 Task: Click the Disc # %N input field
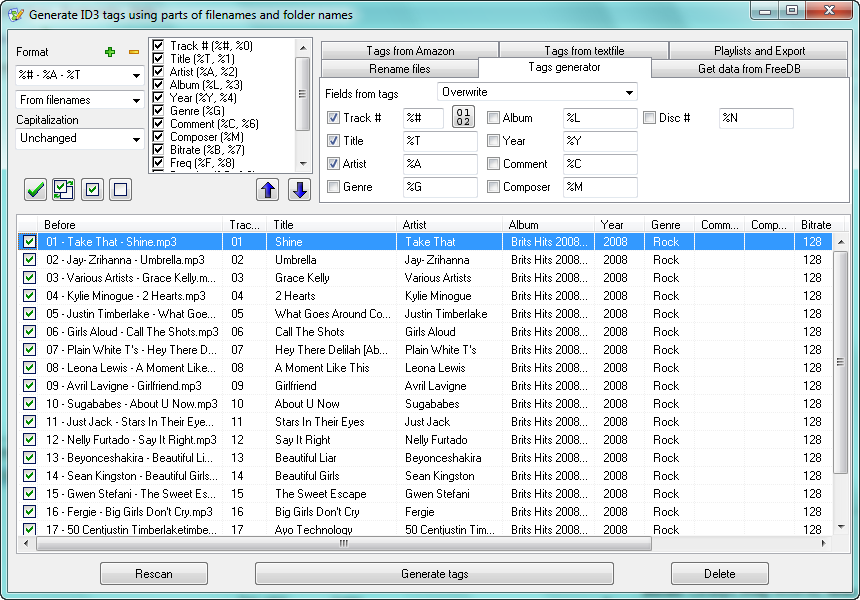756,118
